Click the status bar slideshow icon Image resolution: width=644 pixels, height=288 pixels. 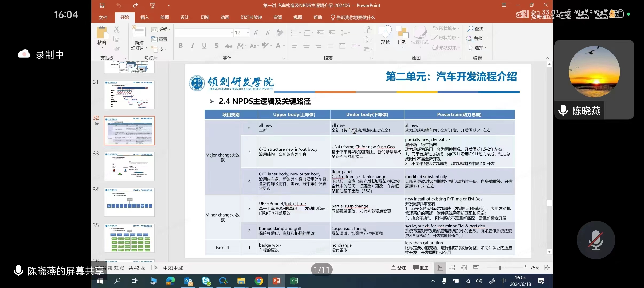476,268
